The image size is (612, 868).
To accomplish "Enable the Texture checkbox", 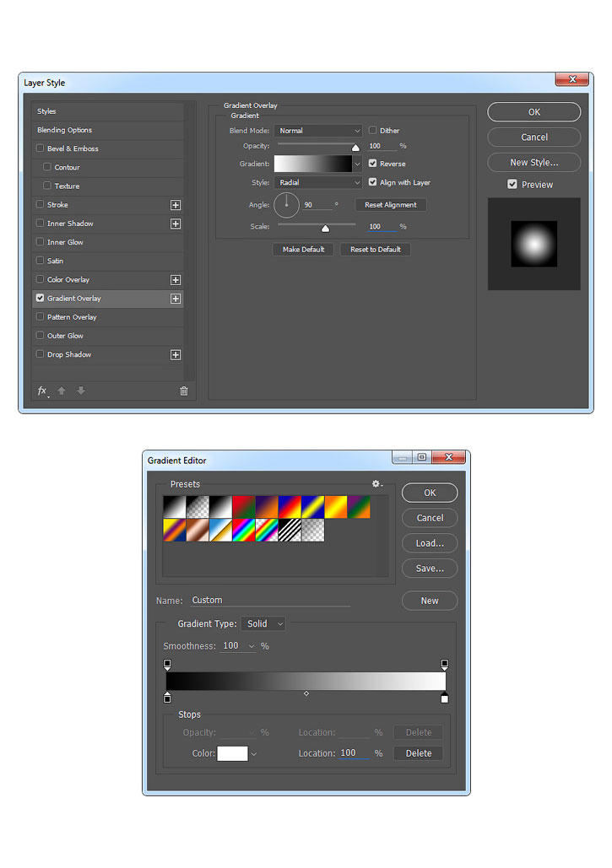I will point(47,186).
